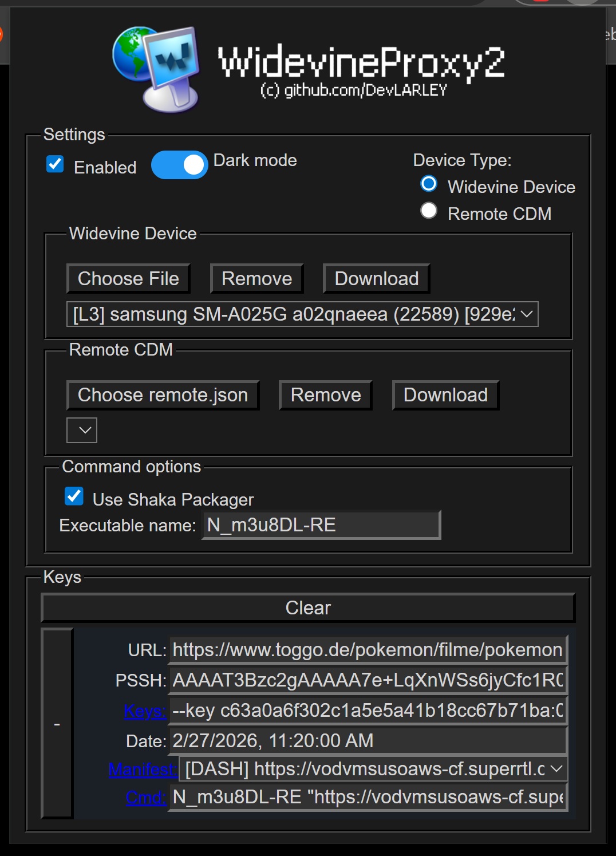The width and height of the screenshot is (616, 856).
Task: Open the empty Remote CDM dropdown
Action: point(82,430)
